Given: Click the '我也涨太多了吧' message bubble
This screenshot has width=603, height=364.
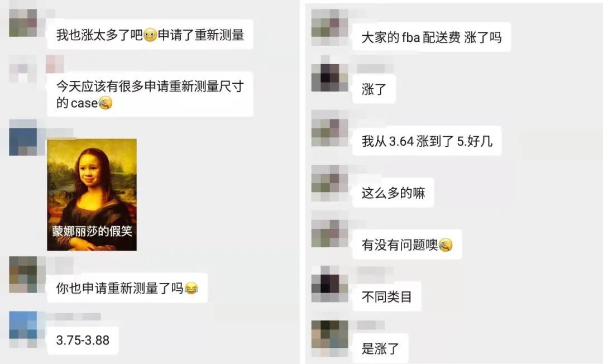Looking at the screenshot, I should [x=150, y=35].
